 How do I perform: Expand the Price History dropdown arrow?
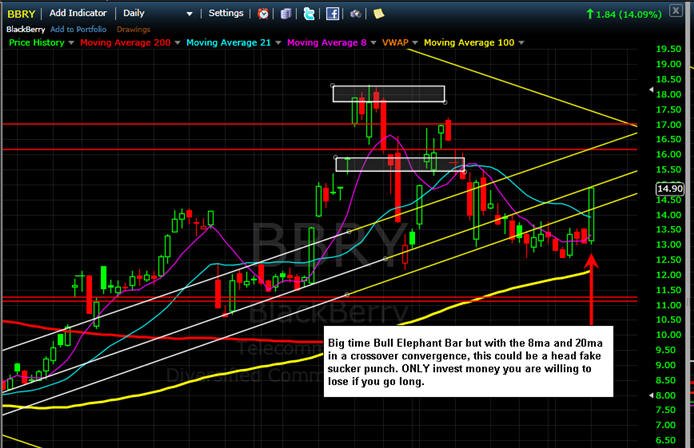click(71, 43)
